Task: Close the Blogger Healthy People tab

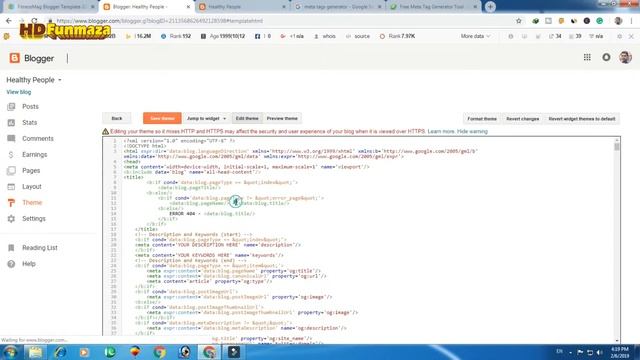Action: [x=188, y=7]
